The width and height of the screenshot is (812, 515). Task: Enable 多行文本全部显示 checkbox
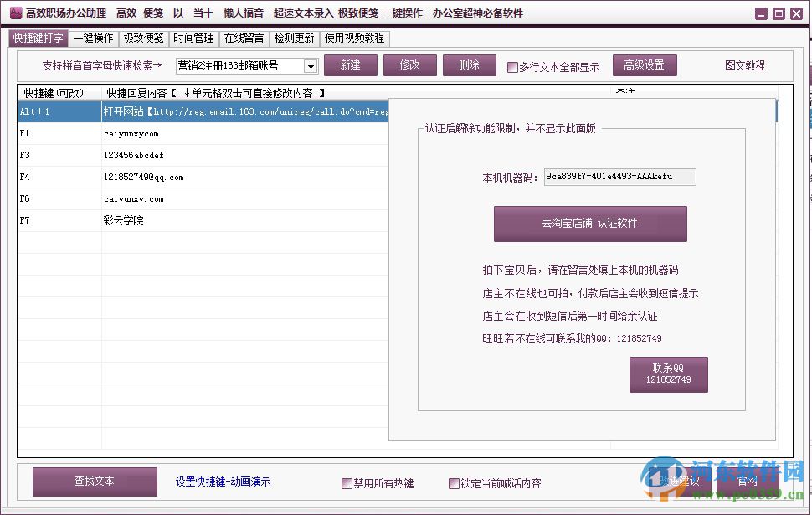(512, 67)
